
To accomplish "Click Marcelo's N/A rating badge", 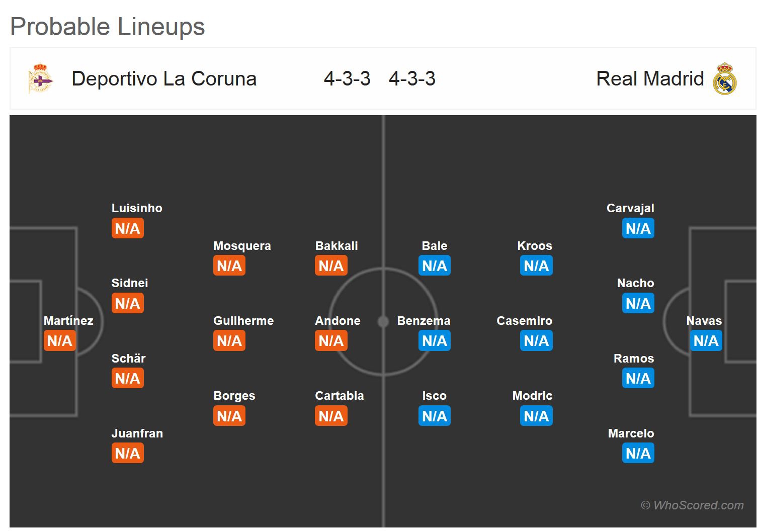I will click(638, 454).
